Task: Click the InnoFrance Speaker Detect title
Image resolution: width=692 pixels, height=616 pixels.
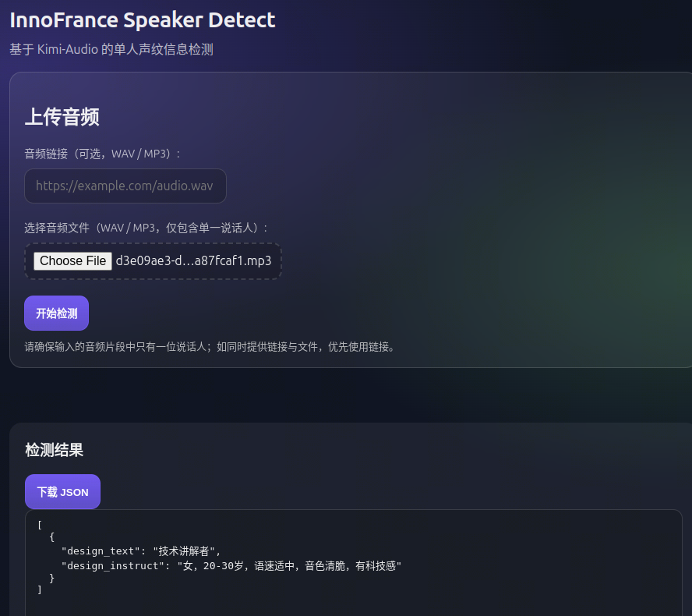Action: coord(143,20)
